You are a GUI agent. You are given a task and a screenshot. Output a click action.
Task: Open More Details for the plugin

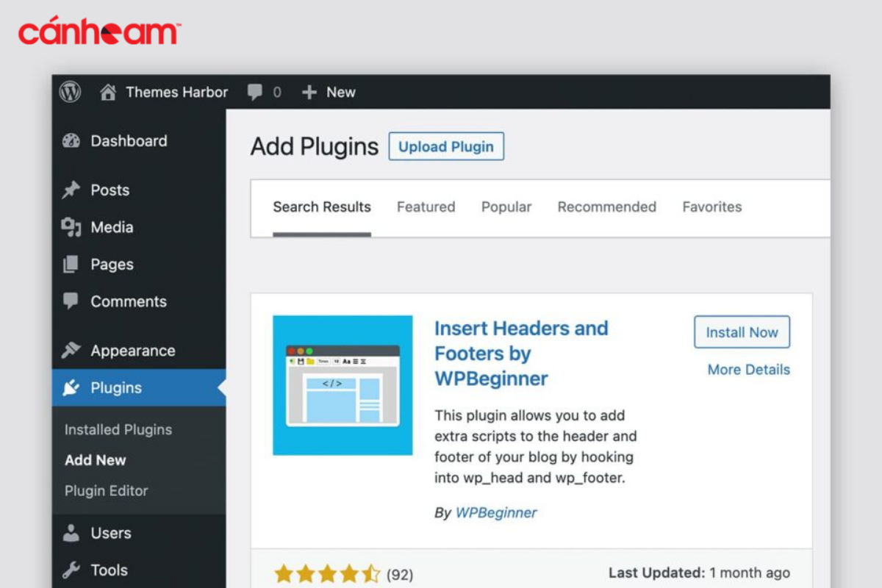(x=749, y=370)
